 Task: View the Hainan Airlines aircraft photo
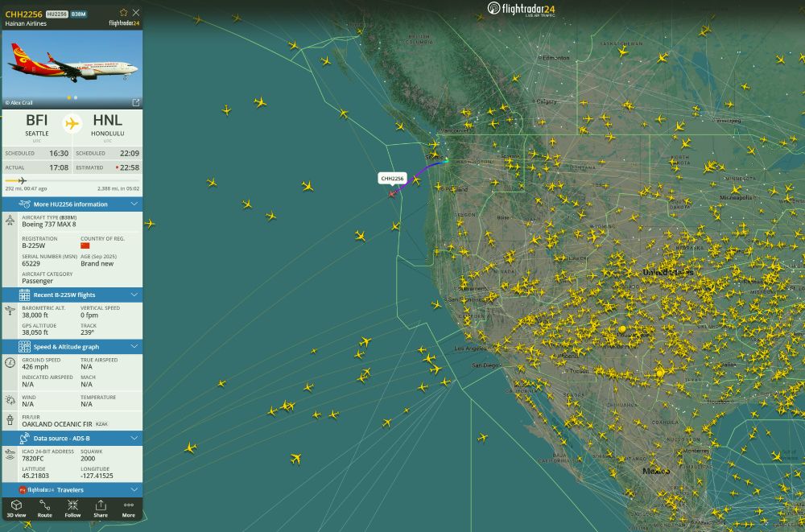(x=72, y=68)
